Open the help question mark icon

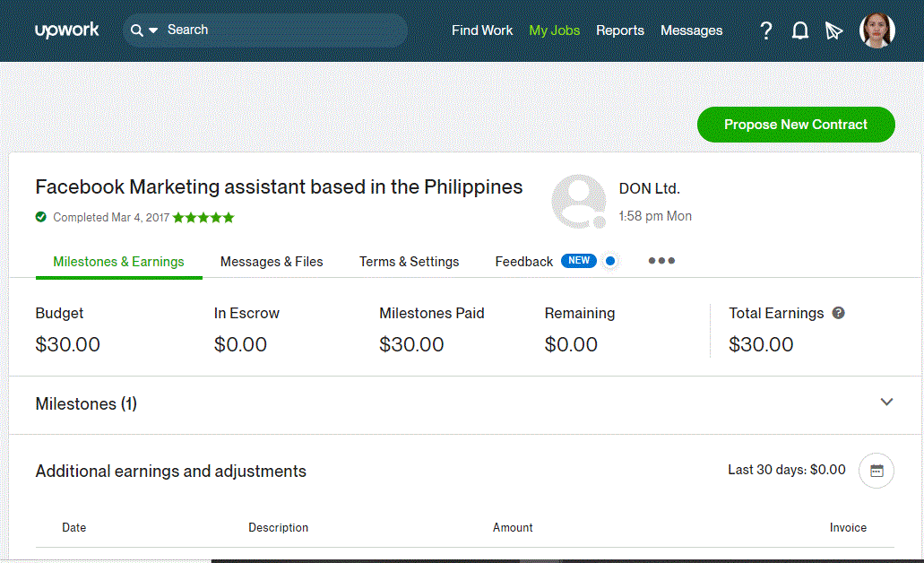click(x=766, y=30)
